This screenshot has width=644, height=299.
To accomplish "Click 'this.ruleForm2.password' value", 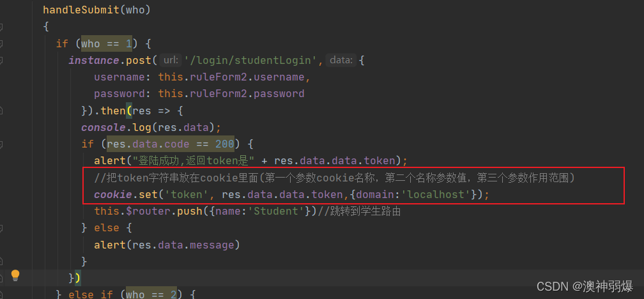I will coord(231,94).
